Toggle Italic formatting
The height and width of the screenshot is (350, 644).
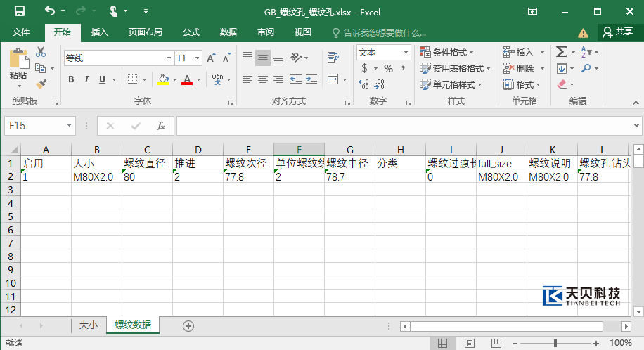pos(86,79)
